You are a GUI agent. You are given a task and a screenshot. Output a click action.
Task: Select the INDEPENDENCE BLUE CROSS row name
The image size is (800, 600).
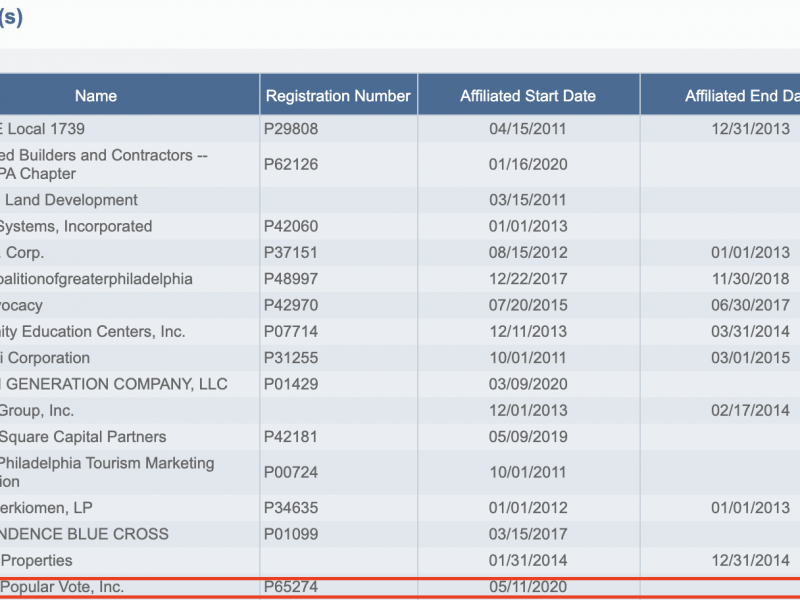pos(84,534)
